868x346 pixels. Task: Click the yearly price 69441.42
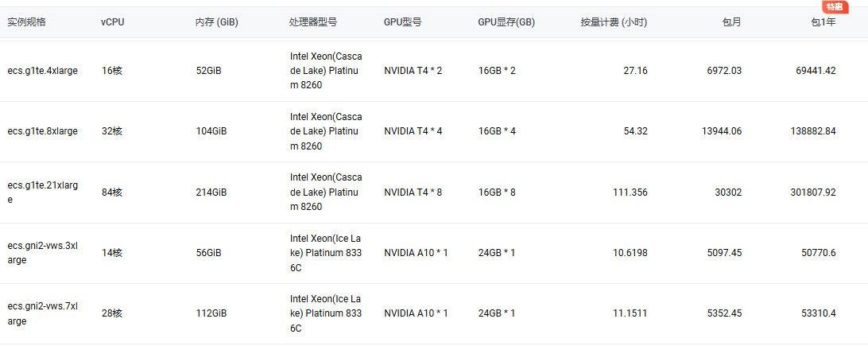click(x=816, y=71)
